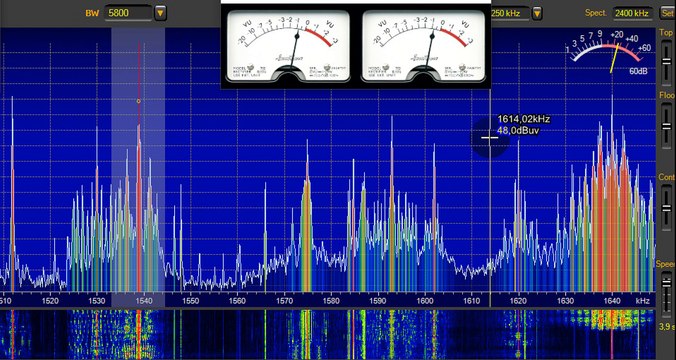Click the 1520 label on frequency axis
The height and width of the screenshot is (360, 676).
pyautogui.click(x=50, y=301)
